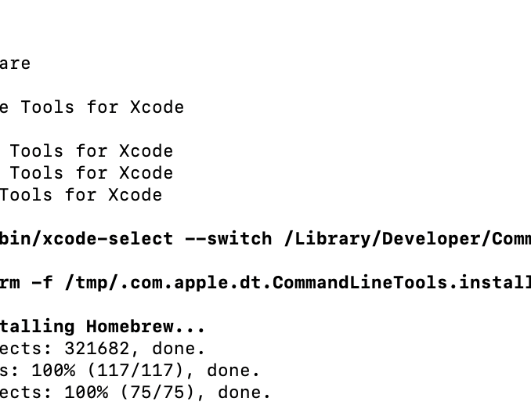This screenshot has width=531, height=420.
Task: Click "done." after the 321682 count
Action: pyautogui.click(x=179, y=349)
